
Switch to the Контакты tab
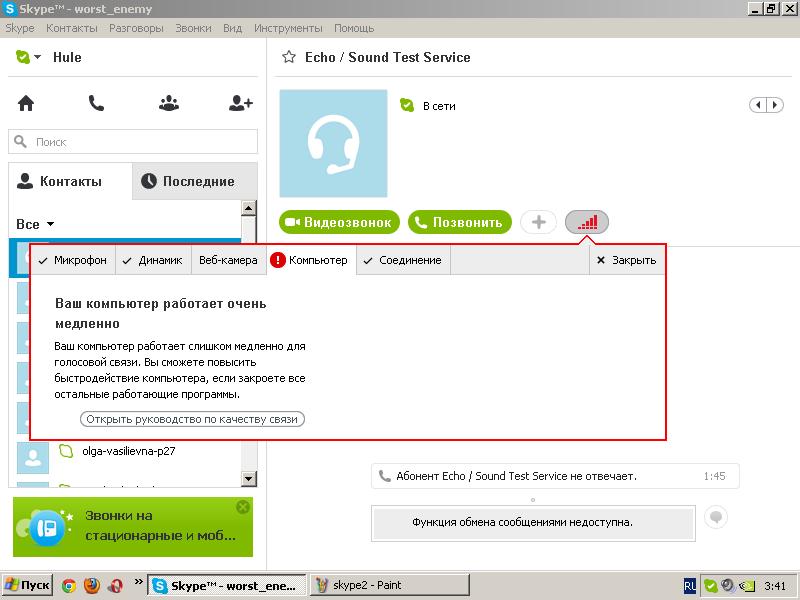click(70, 181)
